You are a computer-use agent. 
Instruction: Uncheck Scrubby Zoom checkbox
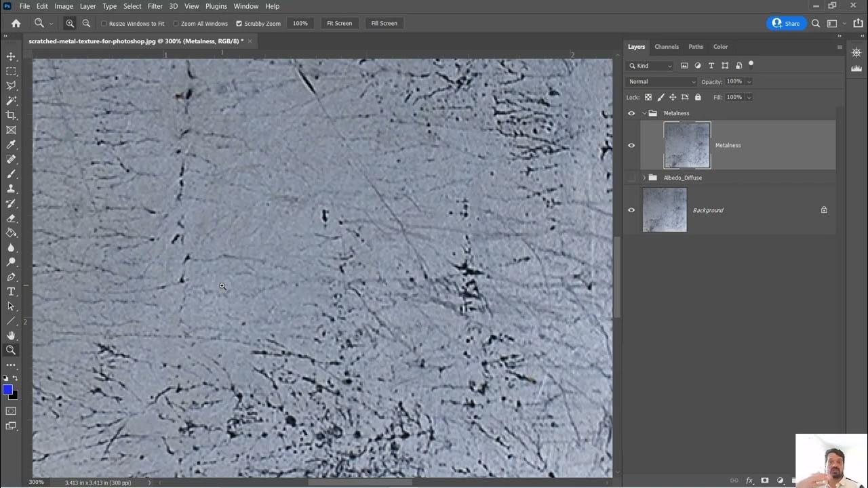[x=239, y=24]
